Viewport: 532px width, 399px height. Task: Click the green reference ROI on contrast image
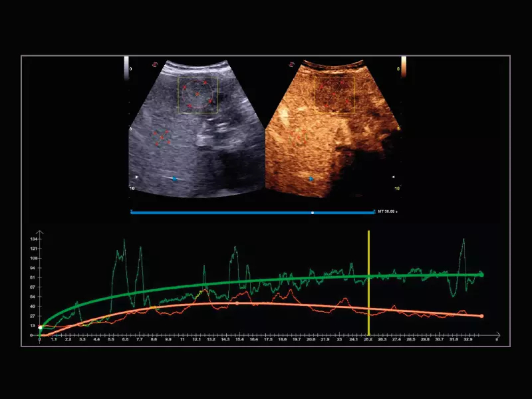299,137
